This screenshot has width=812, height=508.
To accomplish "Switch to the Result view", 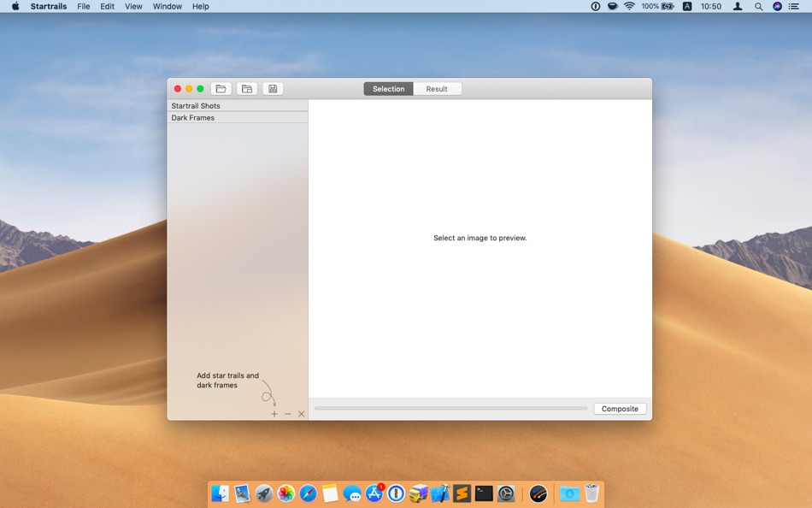I will (437, 89).
